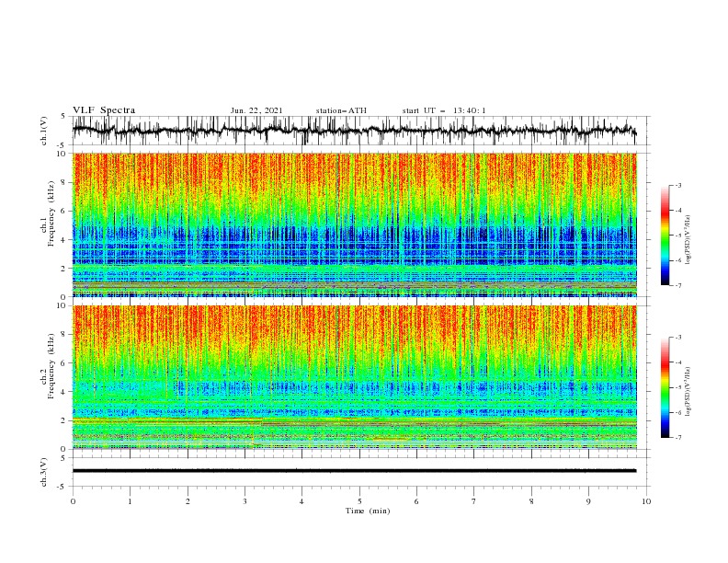Click the ch.2 spectrogram panel
Viewport: 728px width, 563px height.
(355, 377)
